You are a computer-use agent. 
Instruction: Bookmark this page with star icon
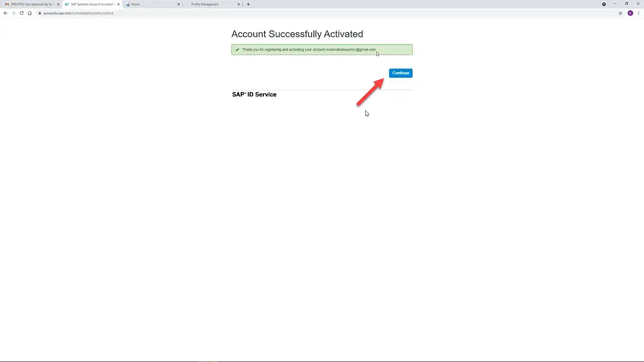click(620, 13)
